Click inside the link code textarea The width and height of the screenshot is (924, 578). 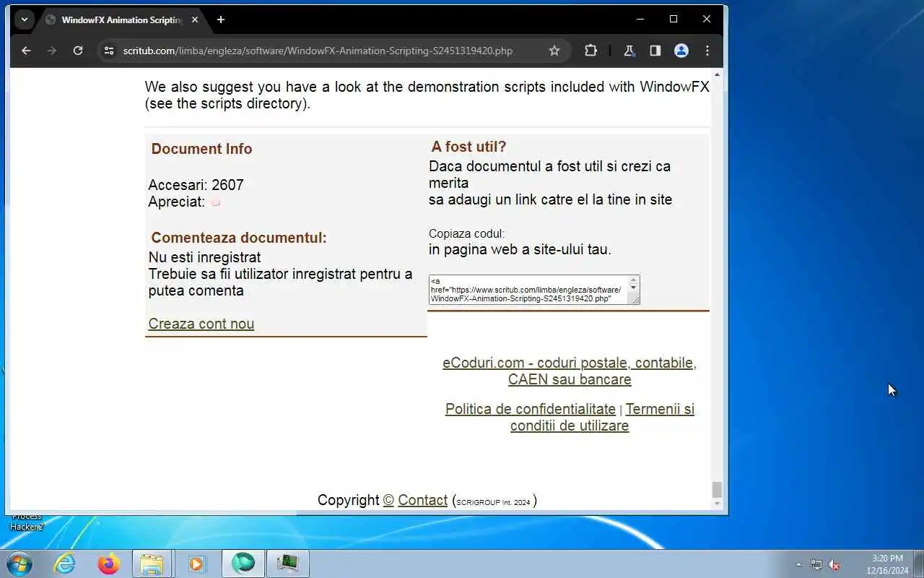pos(528,290)
